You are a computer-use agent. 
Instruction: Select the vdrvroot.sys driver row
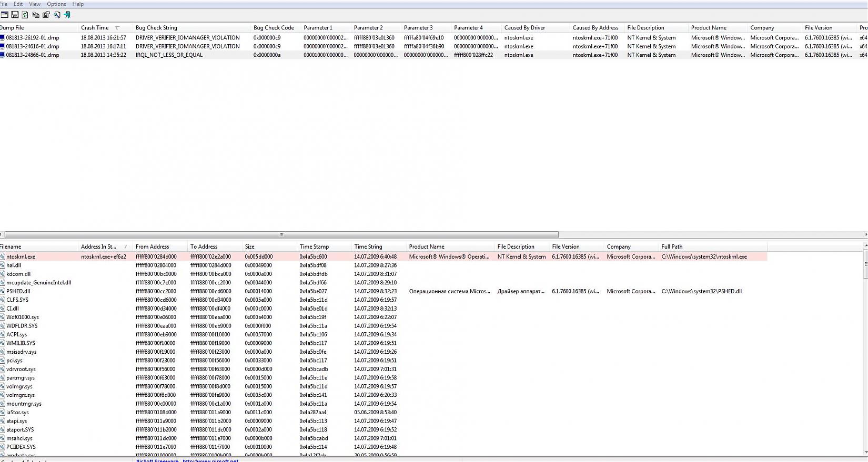click(x=383, y=369)
